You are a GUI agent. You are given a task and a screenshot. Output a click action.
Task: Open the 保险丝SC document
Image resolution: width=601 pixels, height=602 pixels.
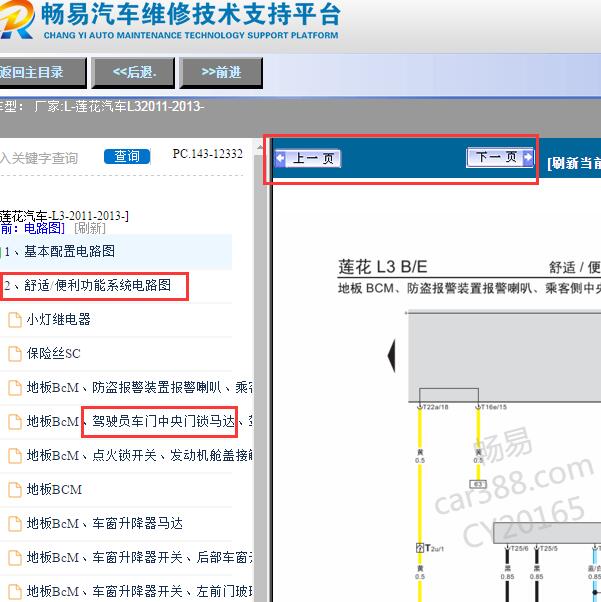click(53, 354)
